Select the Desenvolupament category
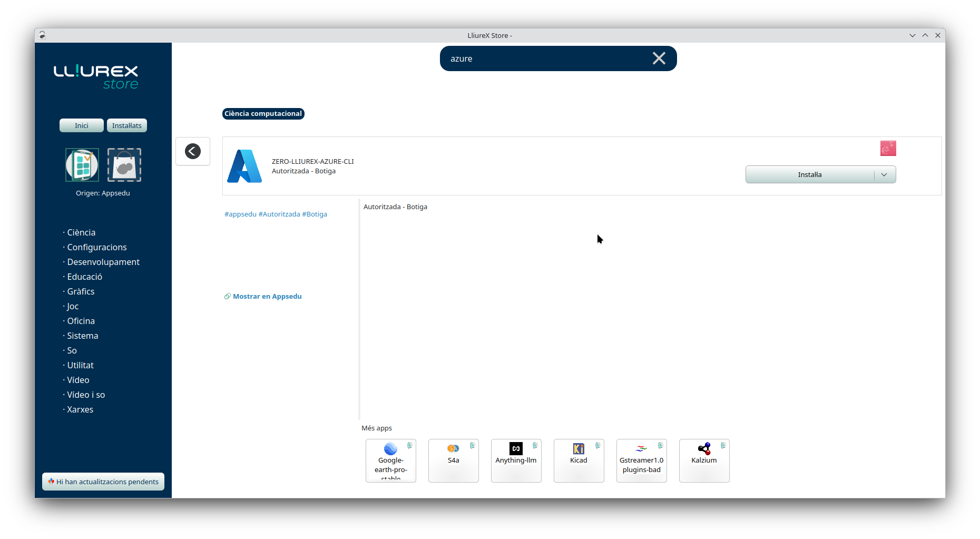Image resolution: width=980 pixels, height=539 pixels. [x=103, y=262]
